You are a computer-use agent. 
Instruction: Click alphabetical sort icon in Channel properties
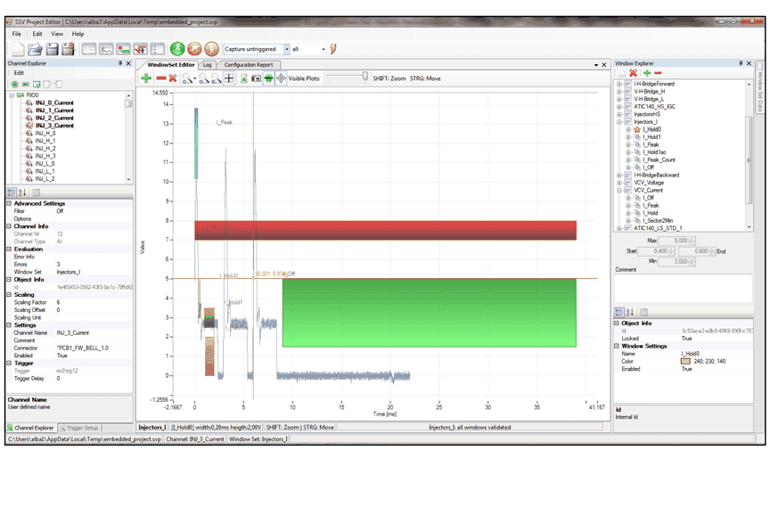coord(21,192)
